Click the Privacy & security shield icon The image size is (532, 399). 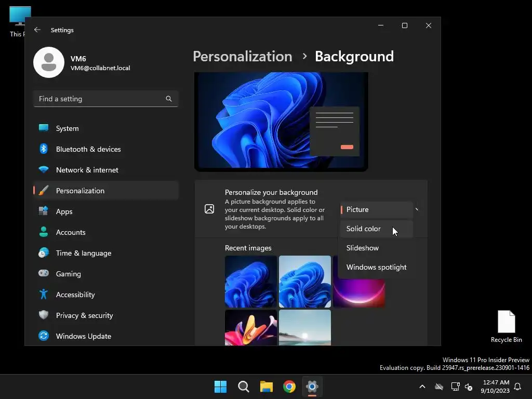pyautogui.click(x=44, y=315)
